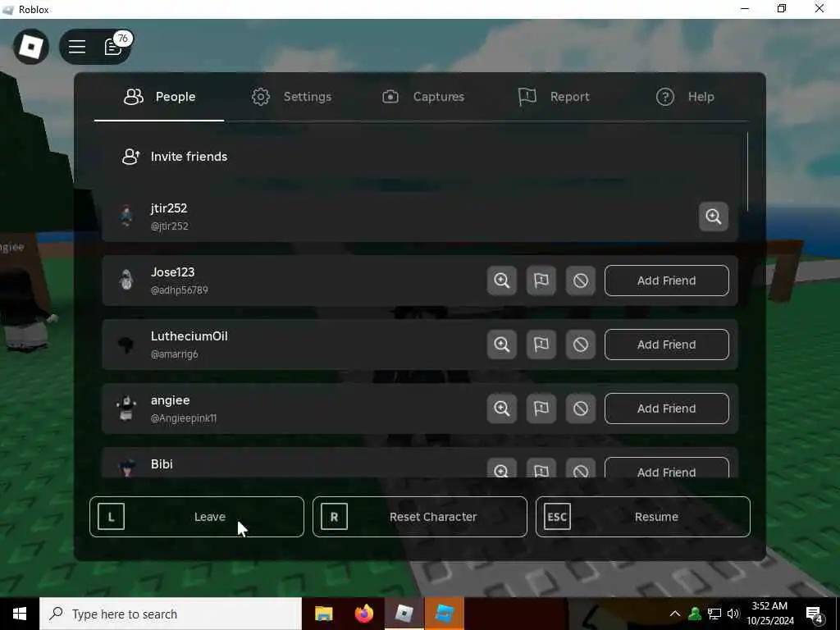The image size is (840, 630).
Task: Add Jose123 as a friend
Action: 666,281
